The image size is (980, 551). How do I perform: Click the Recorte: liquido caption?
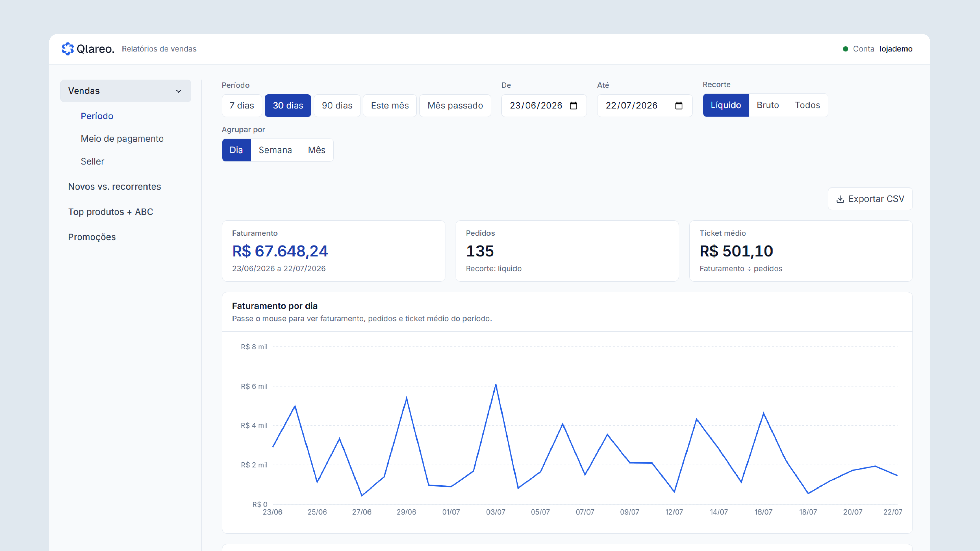coord(494,269)
